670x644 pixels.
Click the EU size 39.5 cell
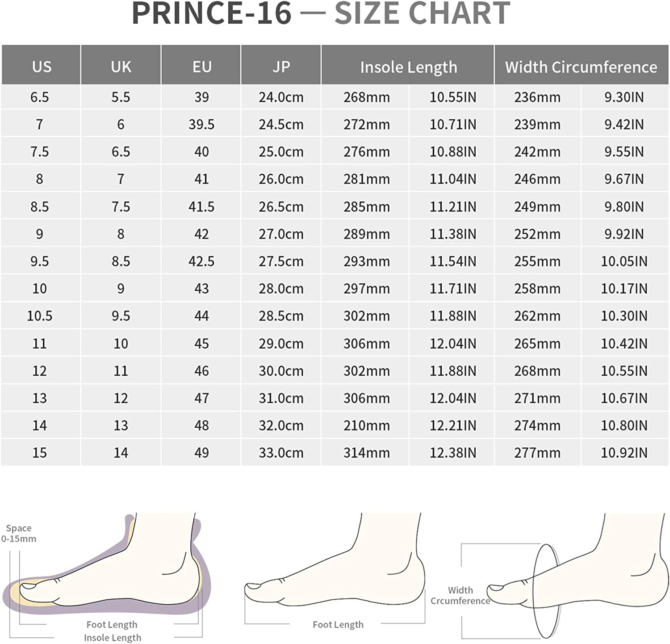pyautogui.click(x=201, y=124)
